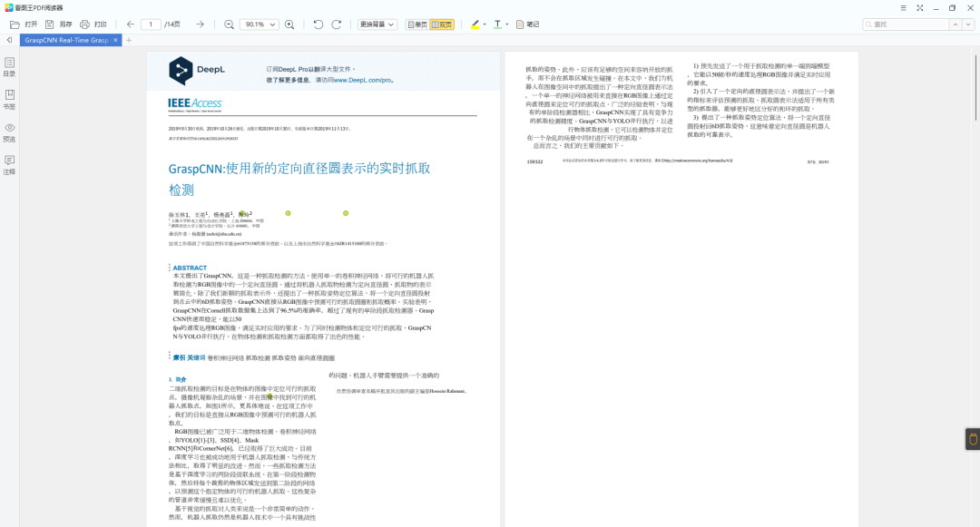Rotate the page clockwise

click(x=337, y=24)
